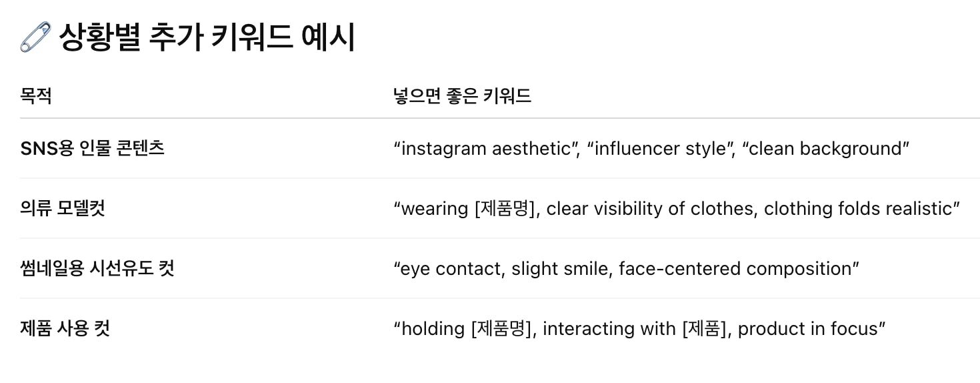Click the "instagram aesthetic" keyword text
This screenshot has width=980, height=383.
(x=487, y=148)
